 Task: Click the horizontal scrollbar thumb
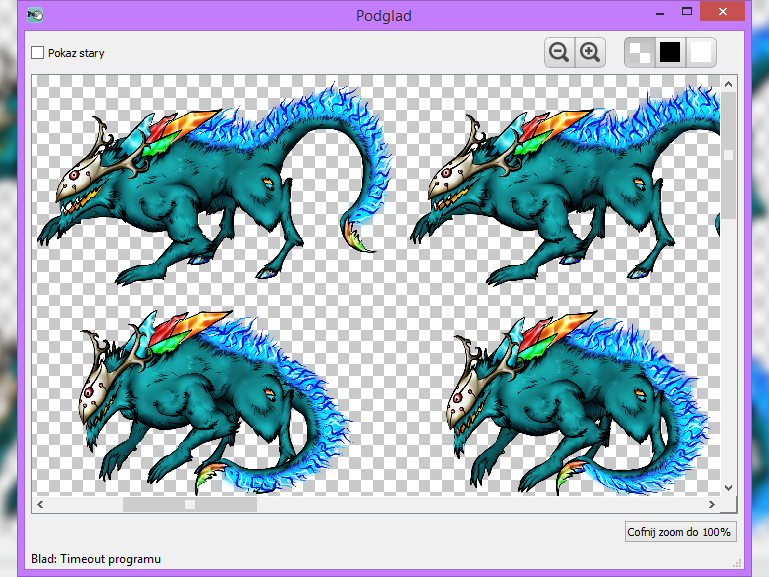(190, 504)
